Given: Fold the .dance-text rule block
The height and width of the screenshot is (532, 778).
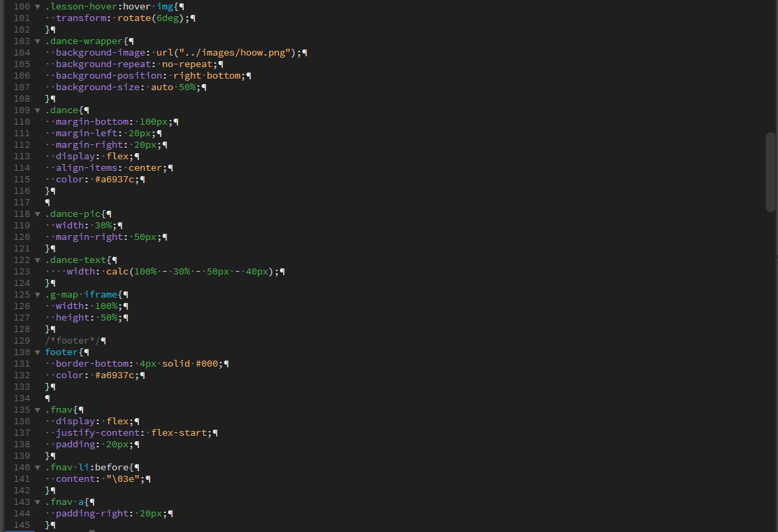Looking at the screenshot, I should click(37, 260).
